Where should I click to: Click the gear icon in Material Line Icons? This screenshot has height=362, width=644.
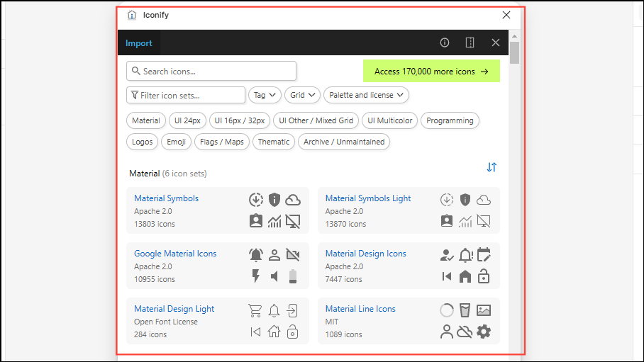tap(484, 332)
